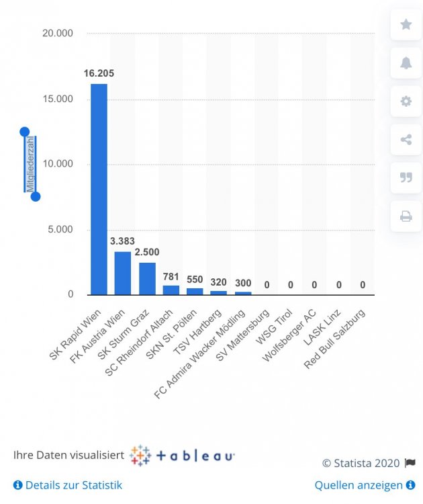Select the SK Sturm Graz bar

point(147,279)
